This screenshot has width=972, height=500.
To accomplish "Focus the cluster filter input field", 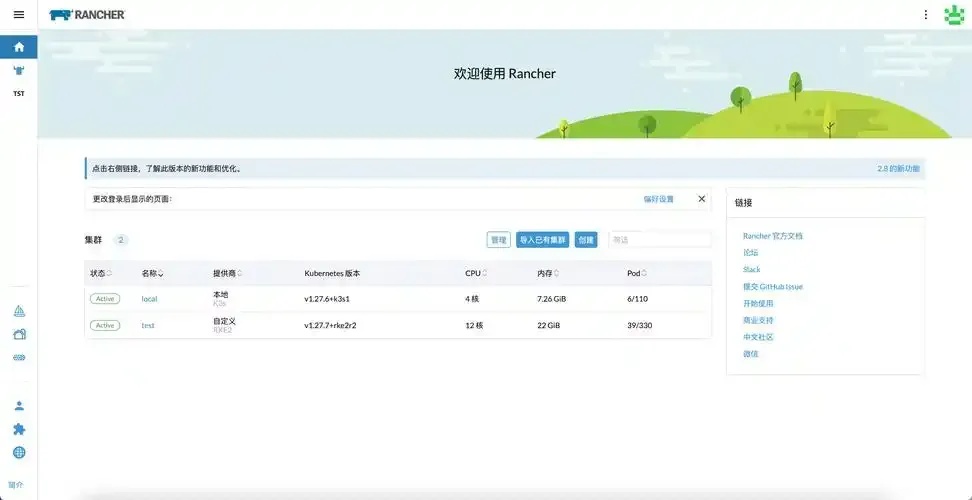I will pyautogui.click(x=660, y=240).
